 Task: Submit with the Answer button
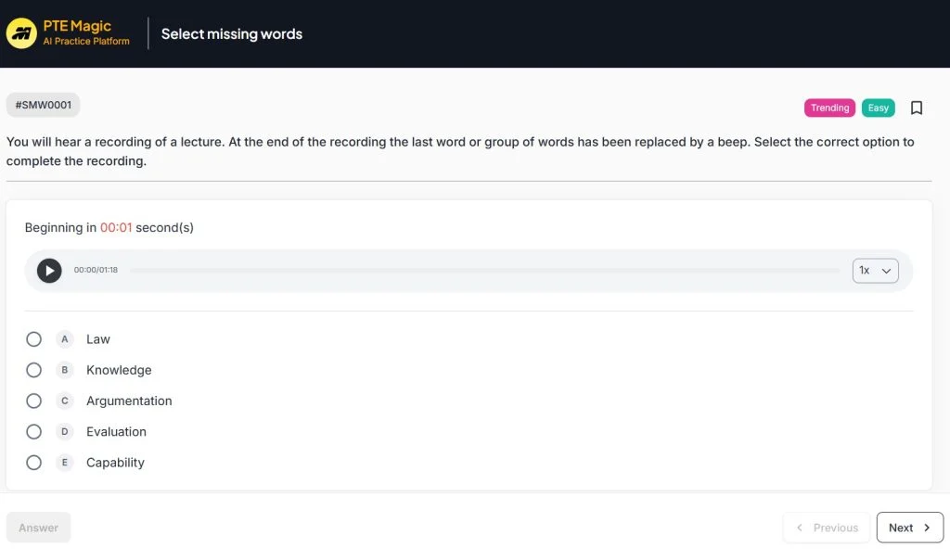click(x=39, y=528)
